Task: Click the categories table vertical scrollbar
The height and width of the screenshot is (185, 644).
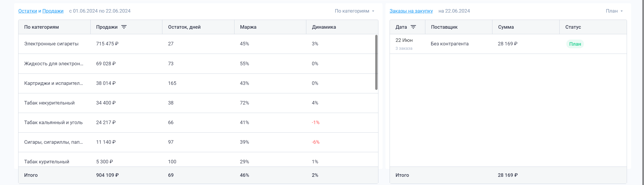Action: 376,62
